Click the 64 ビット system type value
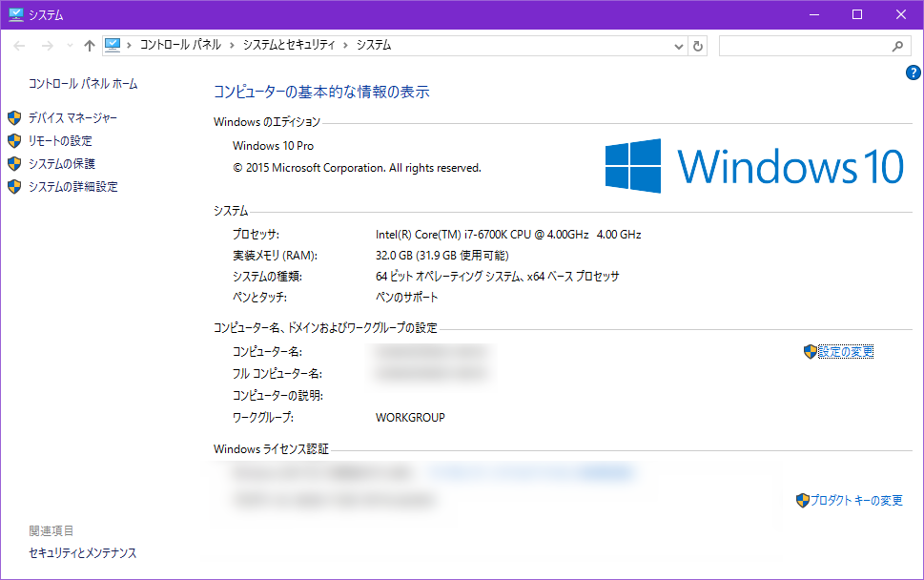This screenshot has width=924, height=580. [498, 277]
